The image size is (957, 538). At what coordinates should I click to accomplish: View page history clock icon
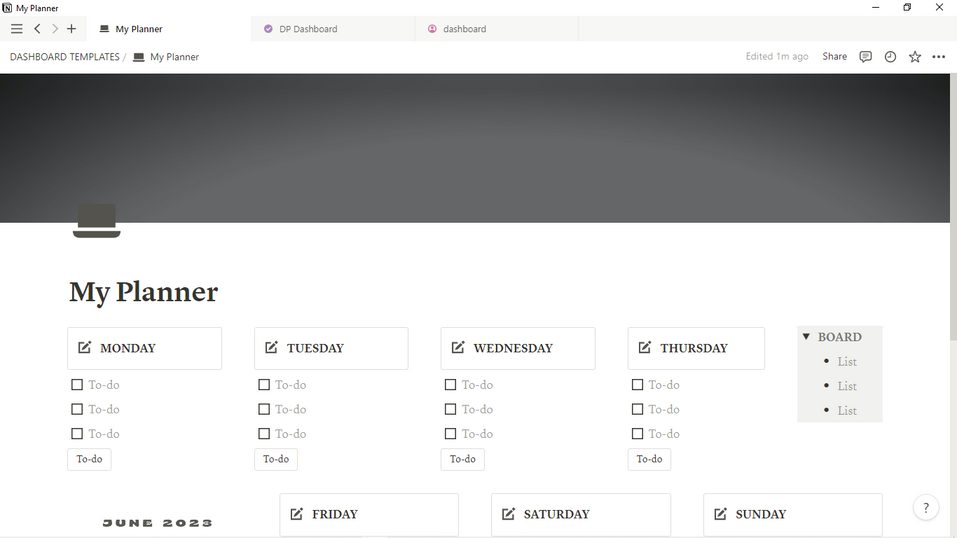coord(890,57)
